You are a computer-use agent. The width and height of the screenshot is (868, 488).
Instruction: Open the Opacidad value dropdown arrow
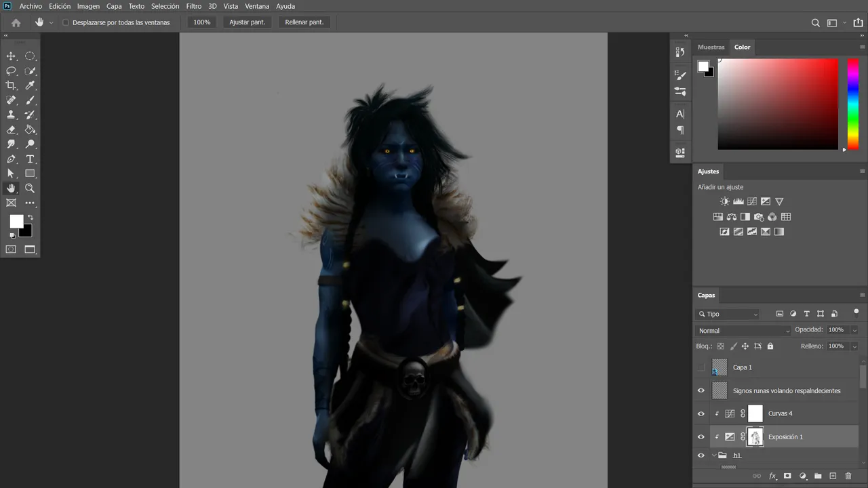(854, 330)
